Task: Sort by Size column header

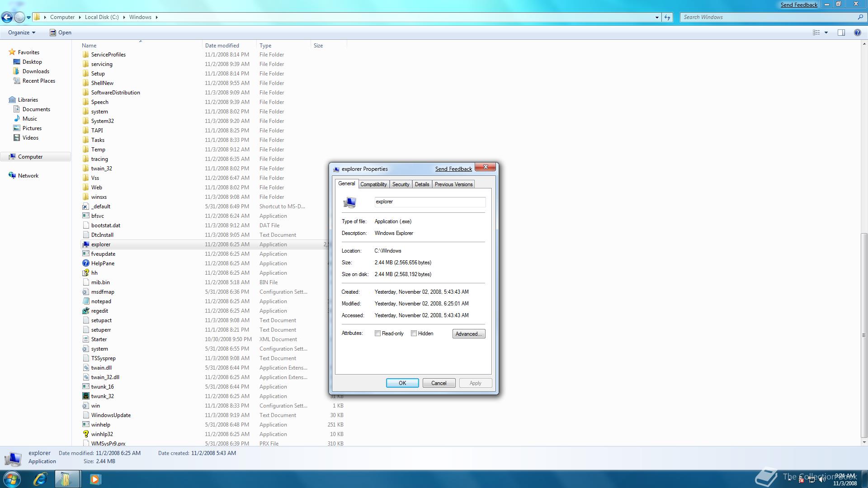Action: tap(329, 46)
